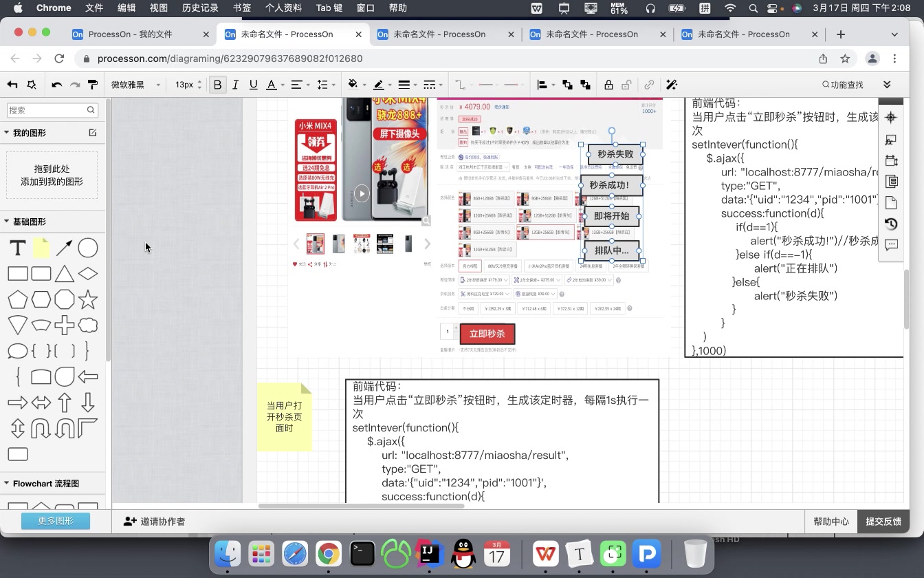The height and width of the screenshot is (578, 924).
Task: Select the cloud shape
Action: pos(88,325)
